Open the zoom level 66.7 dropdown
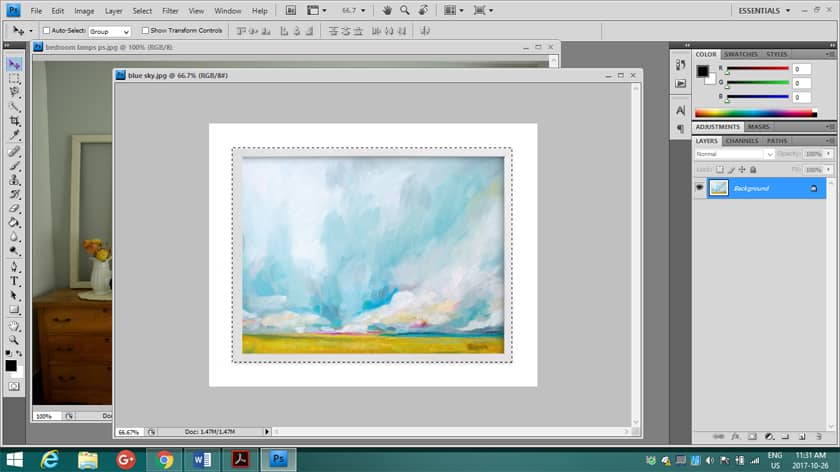 click(x=363, y=11)
